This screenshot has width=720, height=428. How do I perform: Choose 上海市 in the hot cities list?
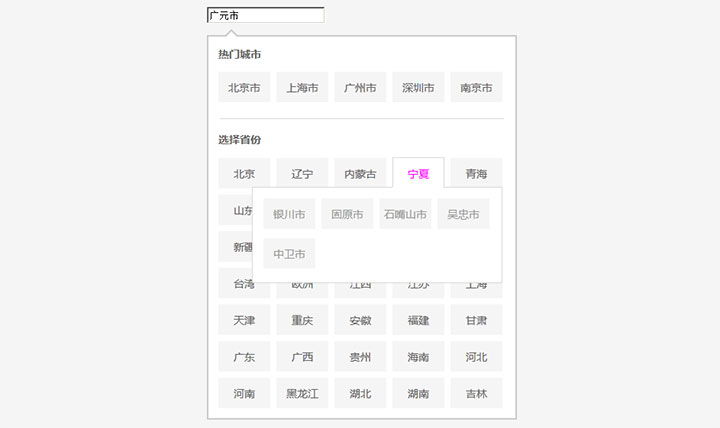pos(302,88)
